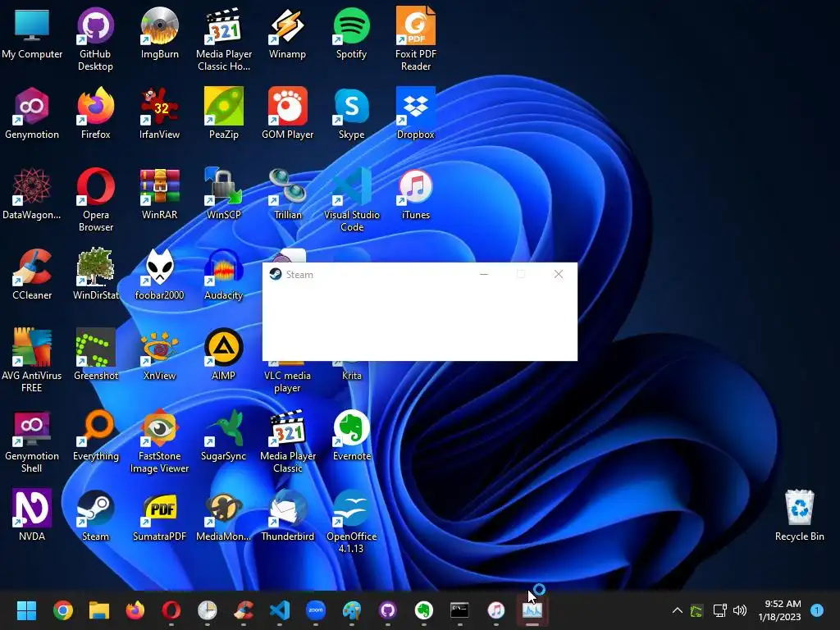Screen dimensions: 840x630
Task: Select the Firefox desktop shortcut
Action: pos(95,112)
